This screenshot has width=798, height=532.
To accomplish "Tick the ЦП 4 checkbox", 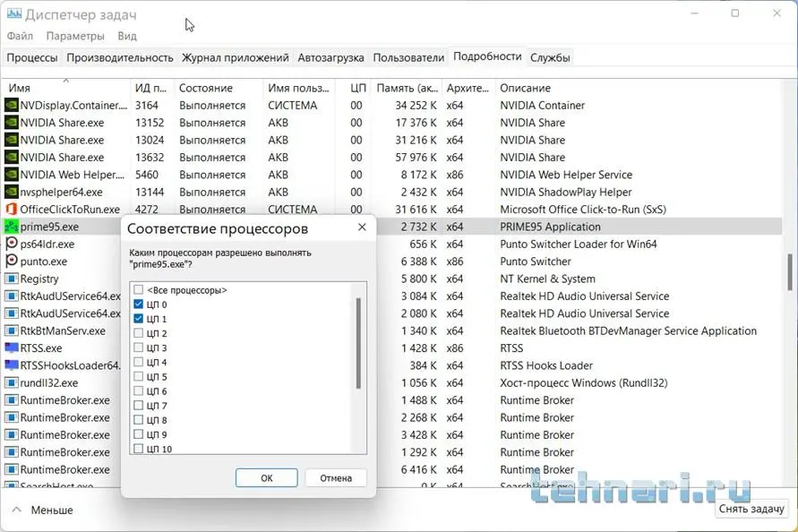I will click(x=139, y=362).
